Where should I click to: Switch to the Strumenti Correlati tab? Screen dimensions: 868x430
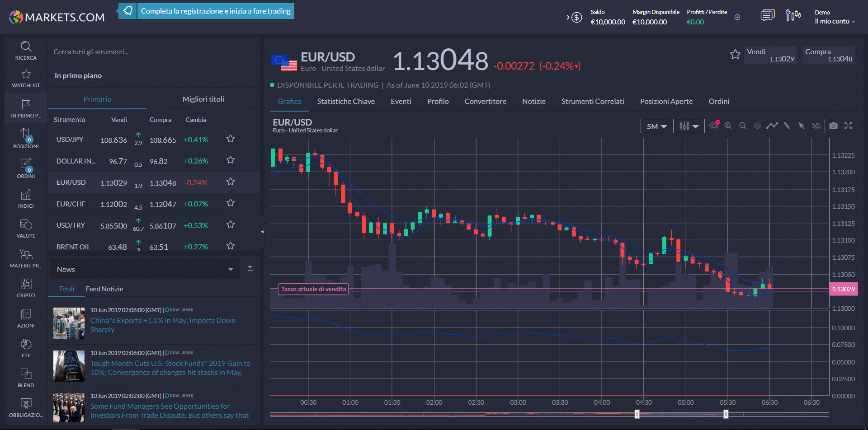tap(593, 101)
